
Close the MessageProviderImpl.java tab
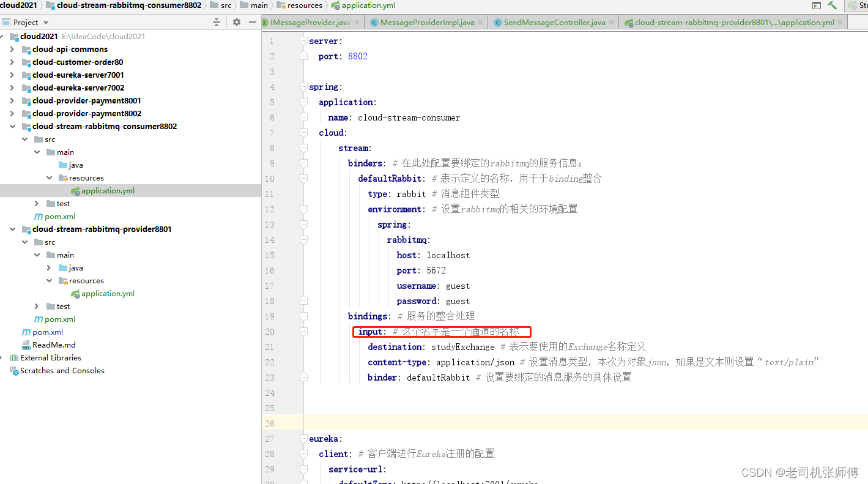coord(481,23)
